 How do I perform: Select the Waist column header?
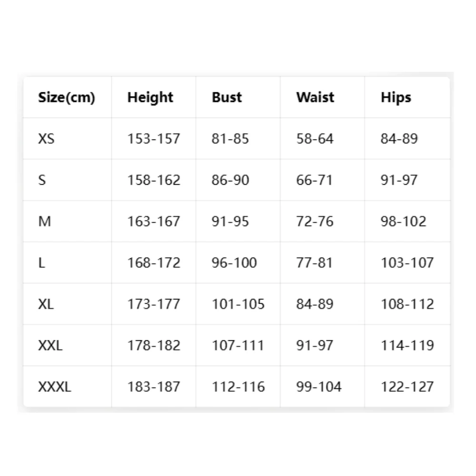point(315,98)
